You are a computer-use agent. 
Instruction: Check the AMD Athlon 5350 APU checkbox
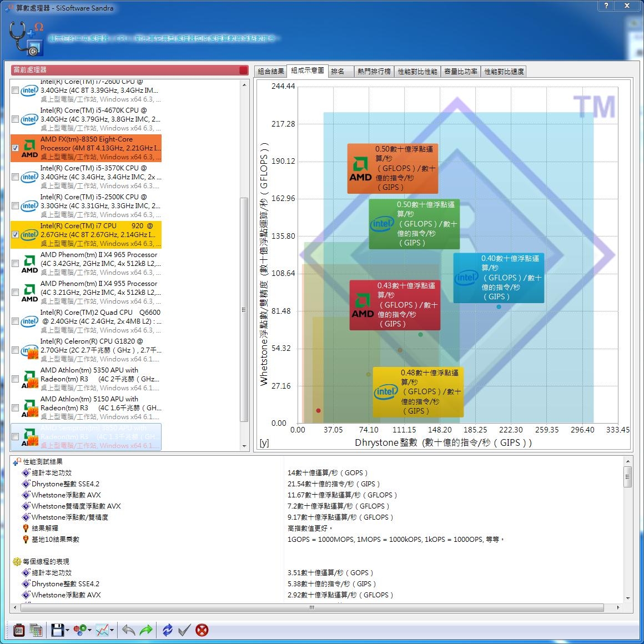pyautogui.click(x=15, y=379)
